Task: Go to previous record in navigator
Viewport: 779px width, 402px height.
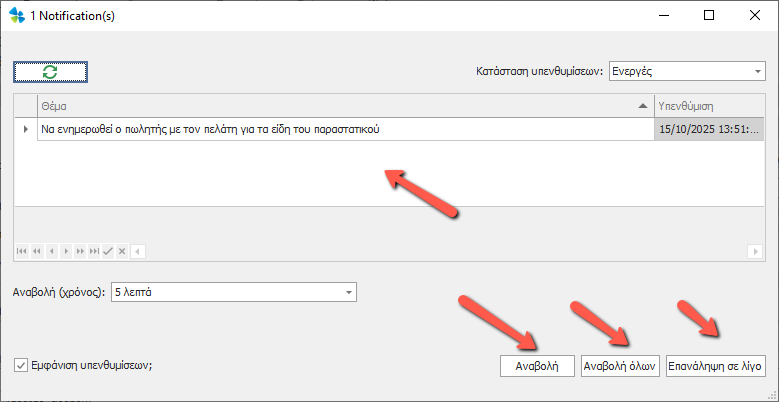Action: coord(51,251)
